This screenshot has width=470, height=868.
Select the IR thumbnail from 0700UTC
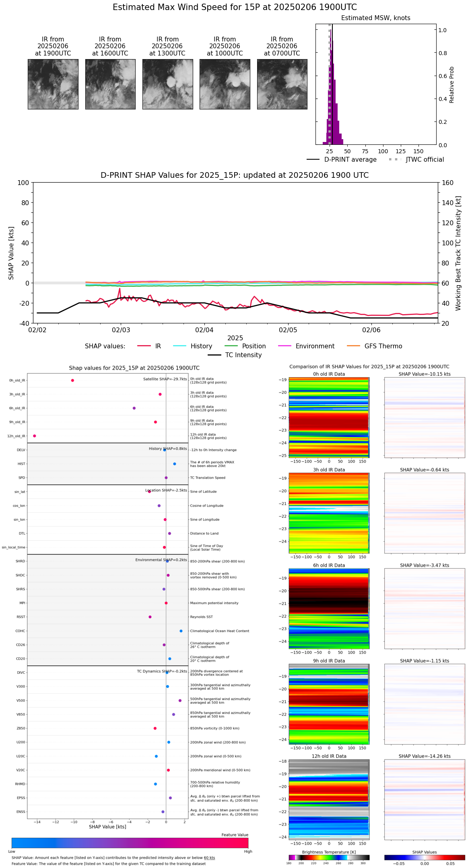282,84
